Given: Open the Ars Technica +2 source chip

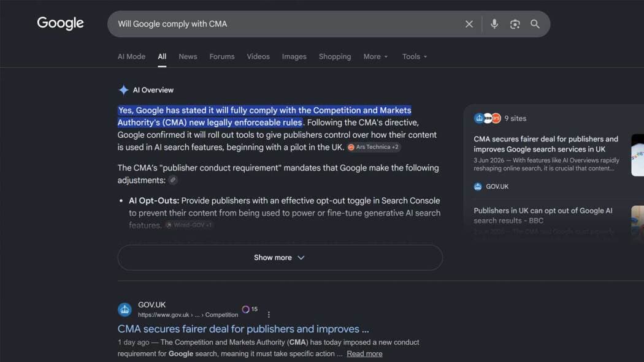Looking at the screenshot, I should coord(374,147).
